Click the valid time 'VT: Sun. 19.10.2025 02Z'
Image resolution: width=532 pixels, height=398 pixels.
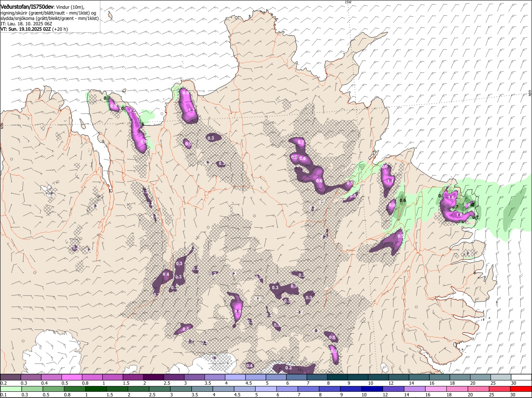pyautogui.click(x=26, y=29)
